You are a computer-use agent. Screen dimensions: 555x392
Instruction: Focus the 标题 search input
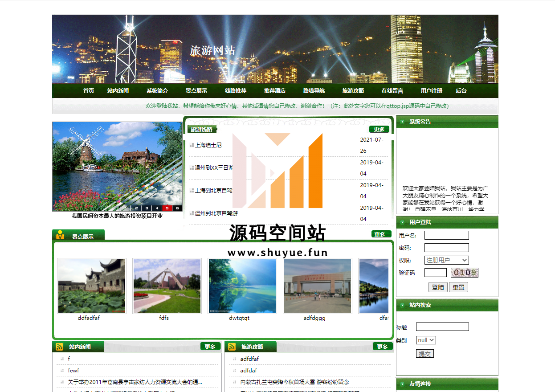[442, 327]
